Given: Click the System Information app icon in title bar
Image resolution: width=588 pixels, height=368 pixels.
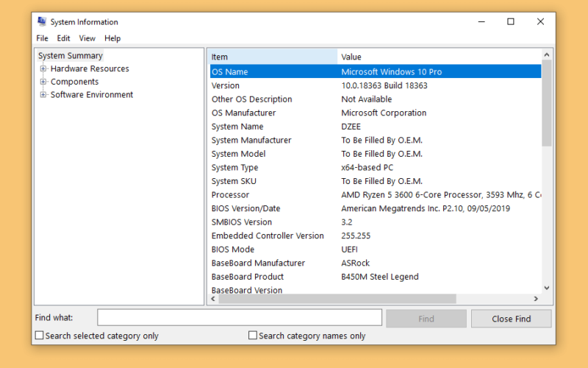Looking at the screenshot, I should (x=42, y=21).
